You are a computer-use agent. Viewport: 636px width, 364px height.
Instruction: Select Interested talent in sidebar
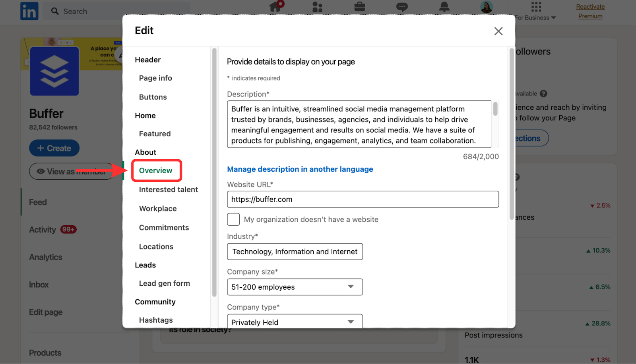[x=169, y=190]
